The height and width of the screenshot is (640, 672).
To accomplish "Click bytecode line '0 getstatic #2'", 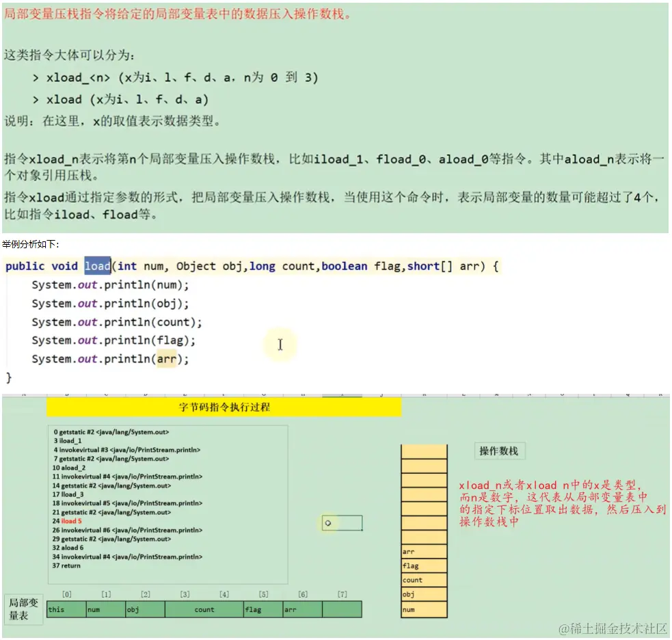I will tap(111, 432).
